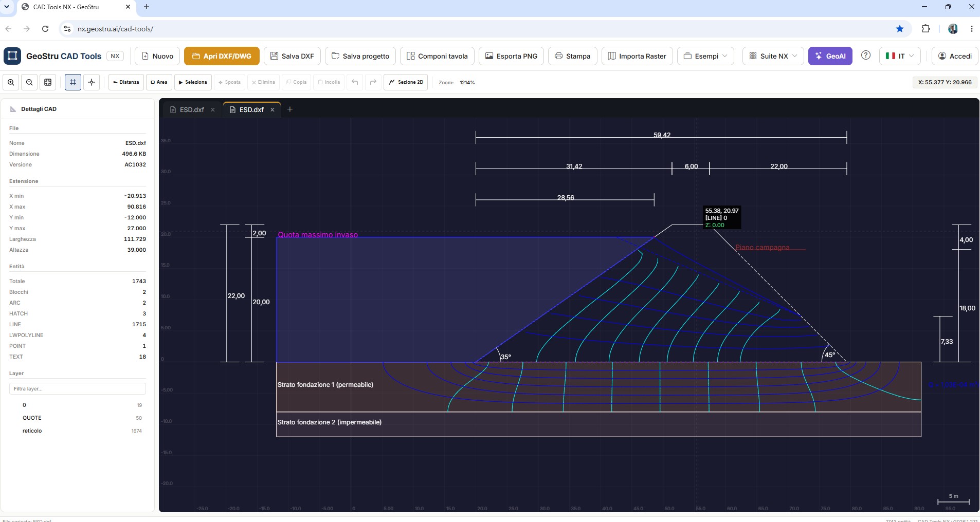Fit drawing to view icon

pyautogui.click(x=48, y=82)
